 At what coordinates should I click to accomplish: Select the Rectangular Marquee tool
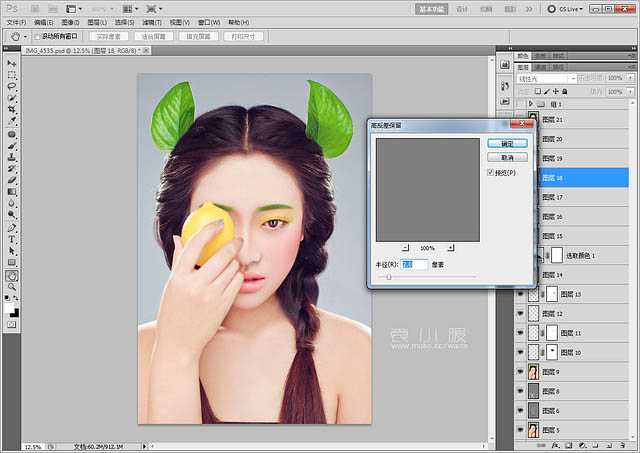(x=11, y=75)
